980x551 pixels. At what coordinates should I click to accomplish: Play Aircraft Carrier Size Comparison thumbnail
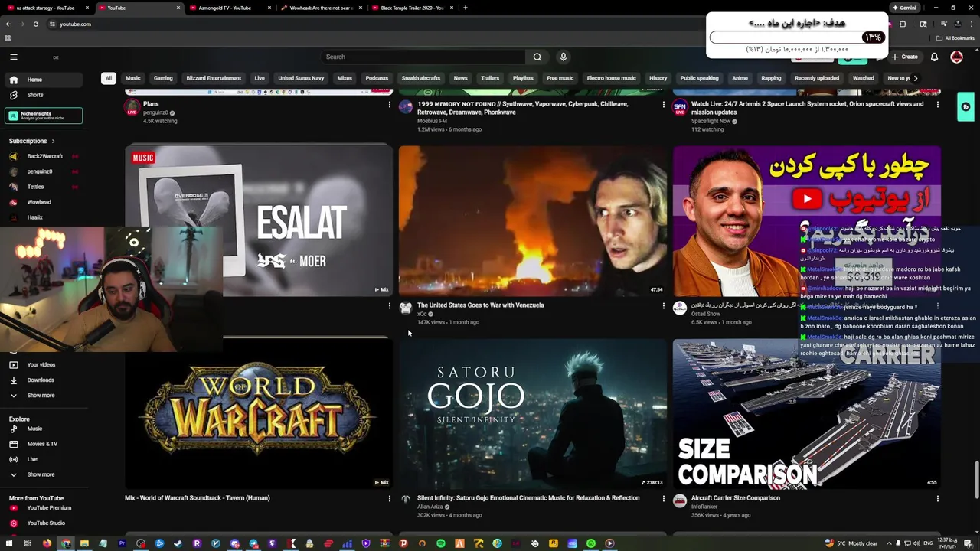pos(807,414)
